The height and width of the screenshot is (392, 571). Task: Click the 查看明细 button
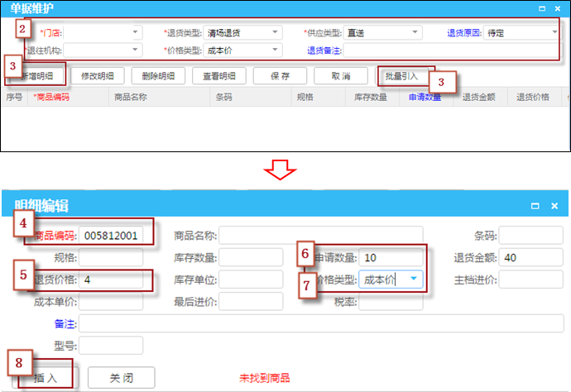218,76
